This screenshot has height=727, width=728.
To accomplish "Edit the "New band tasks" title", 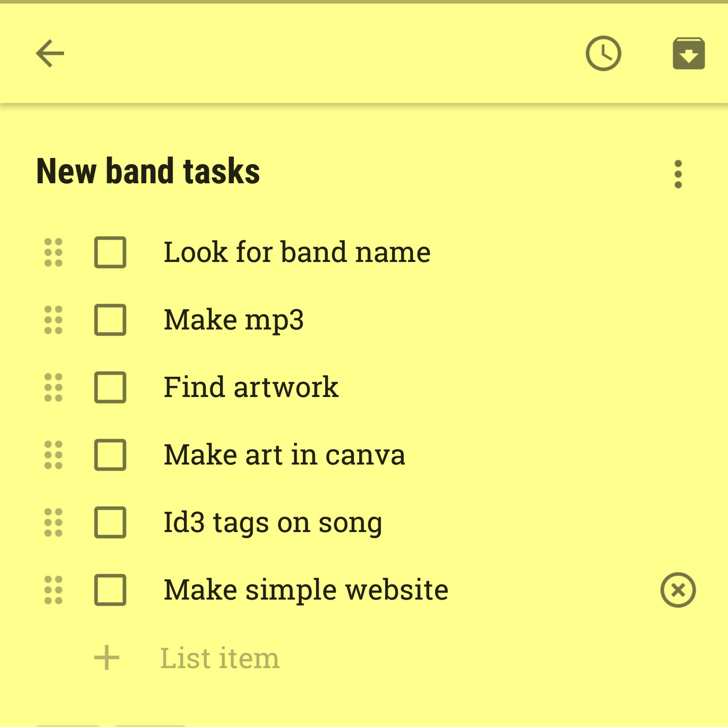I will tap(148, 172).
